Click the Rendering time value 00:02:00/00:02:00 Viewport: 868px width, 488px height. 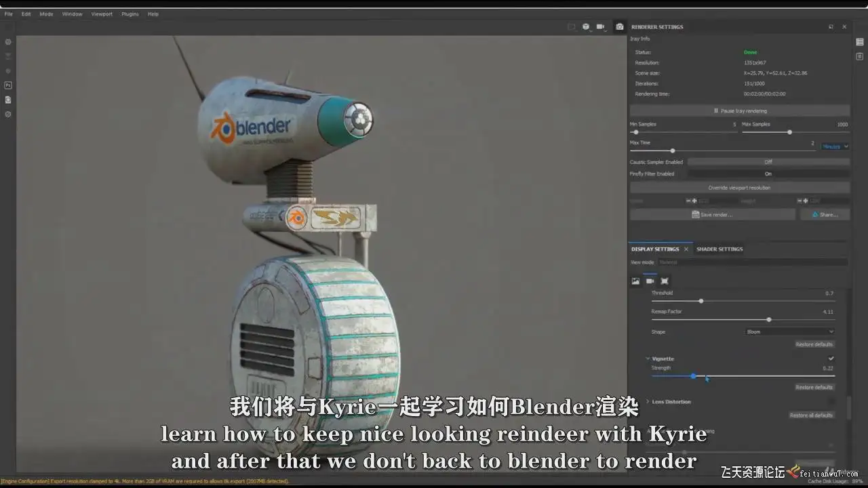click(764, 94)
